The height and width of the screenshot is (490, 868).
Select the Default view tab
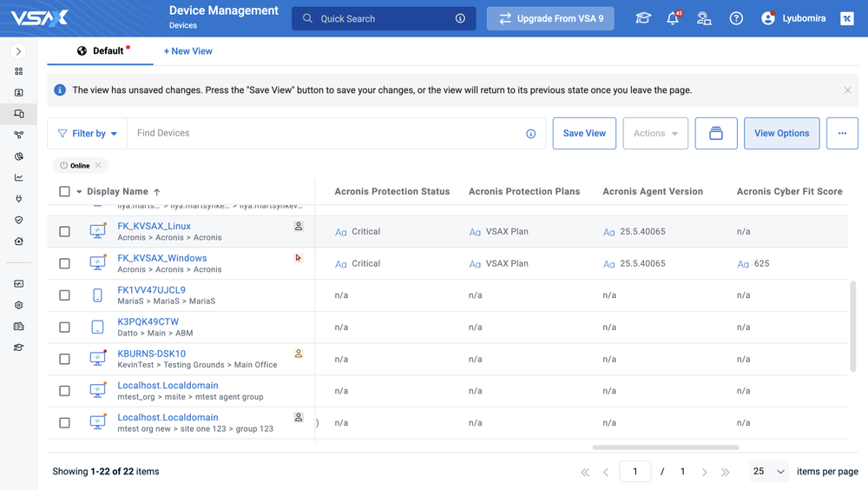coord(101,51)
